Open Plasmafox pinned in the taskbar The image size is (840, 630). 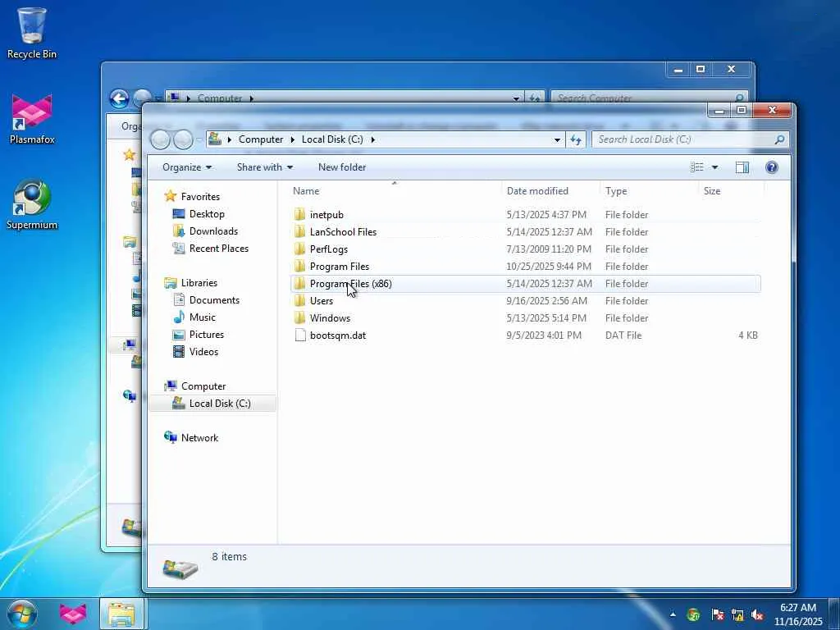73,614
